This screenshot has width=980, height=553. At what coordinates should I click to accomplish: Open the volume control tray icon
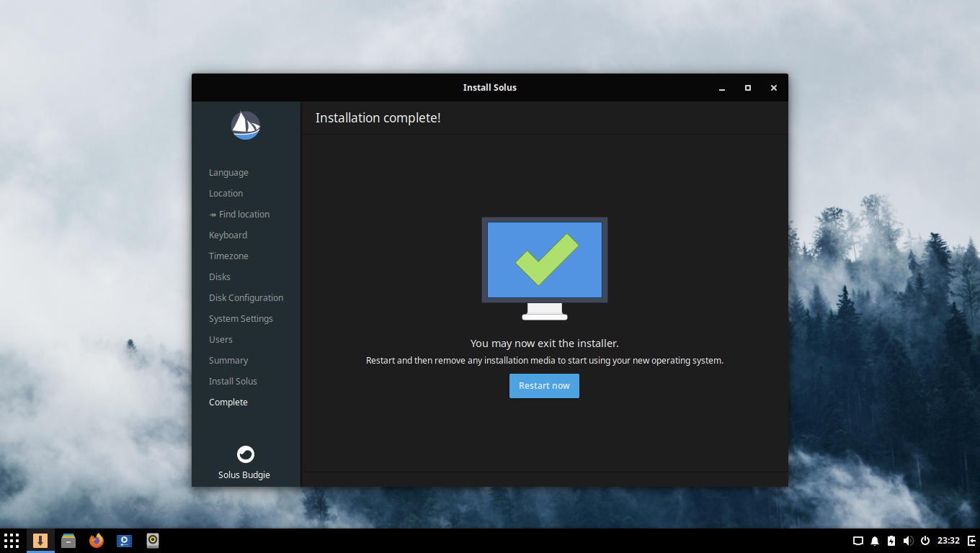(908, 541)
